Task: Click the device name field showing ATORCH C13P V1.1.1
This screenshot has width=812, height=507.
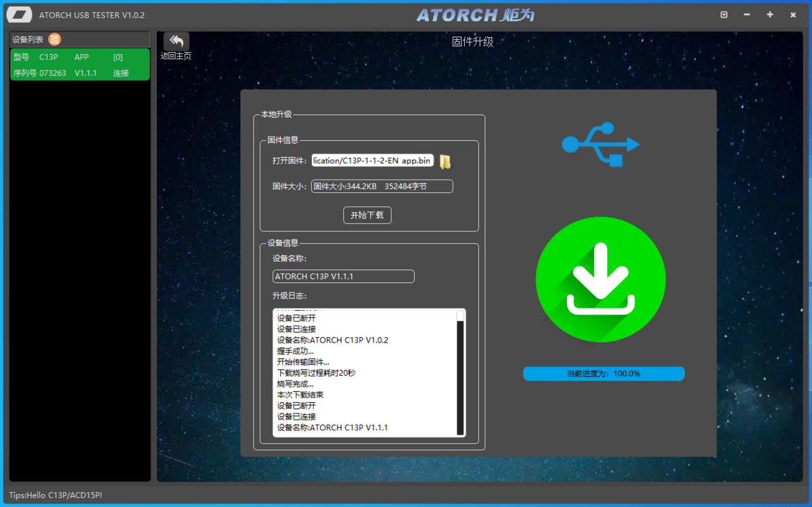Action: tap(342, 276)
